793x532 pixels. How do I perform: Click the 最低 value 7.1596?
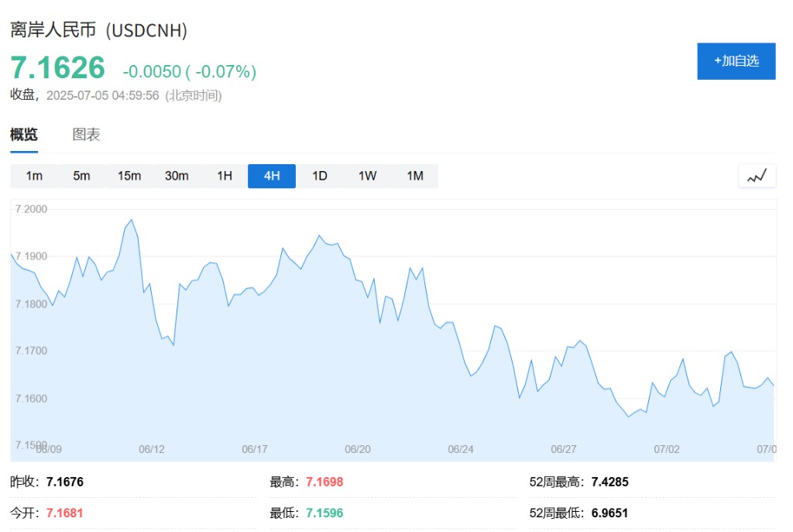click(x=324, y=513)
